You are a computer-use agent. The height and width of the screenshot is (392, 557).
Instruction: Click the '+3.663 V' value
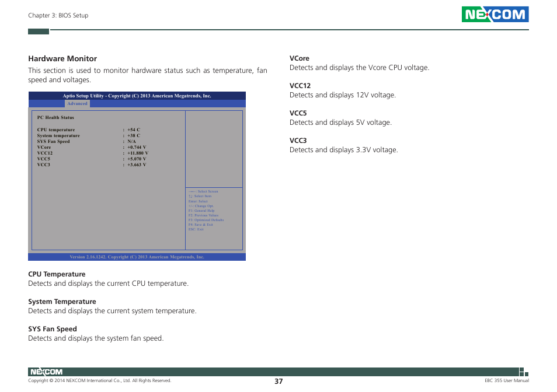tap(137, 164)
